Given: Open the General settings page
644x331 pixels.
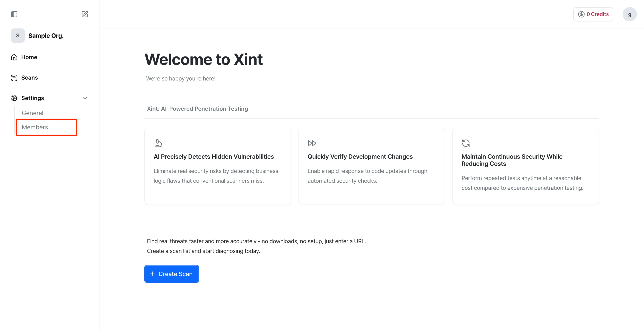Looking at the screenshot, I should point(32,113).
